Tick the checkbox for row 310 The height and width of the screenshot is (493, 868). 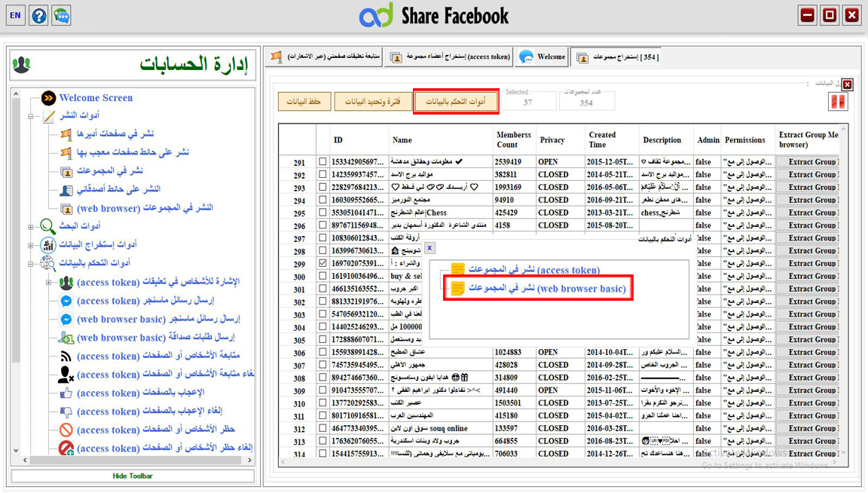(x=322, y=403)
